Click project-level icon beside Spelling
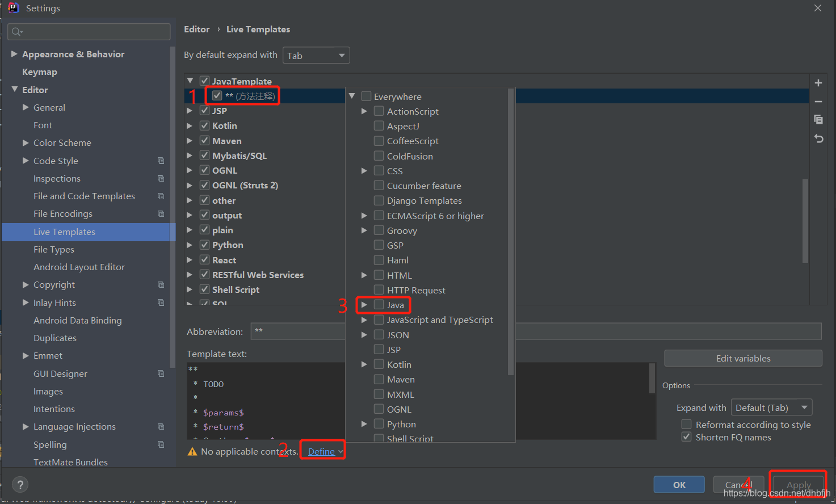 click(x=161, y=444)
